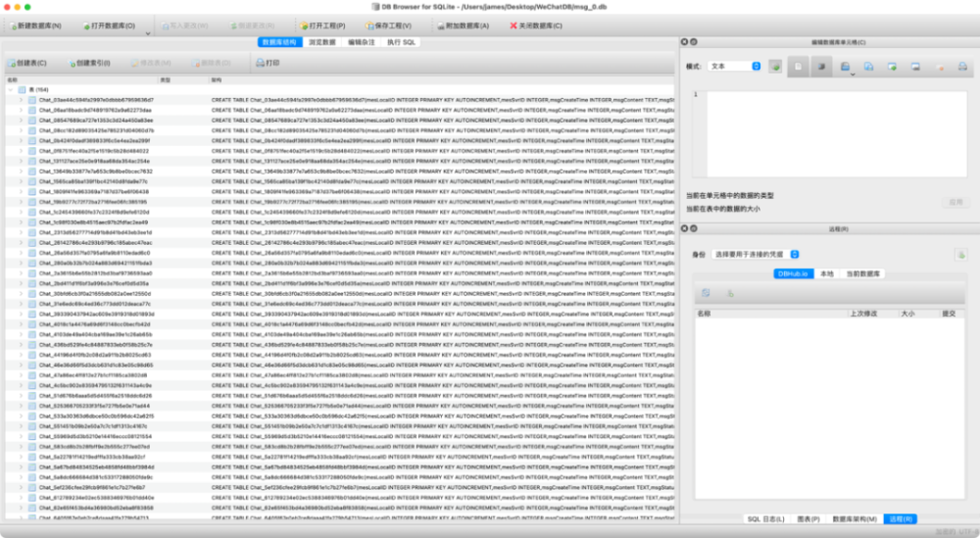Click table icon of Chat_1565ca85ba139f1bc42140d8fda9e77c
Viewport: 980px width, 538px height.
click(x=32, y=181)
